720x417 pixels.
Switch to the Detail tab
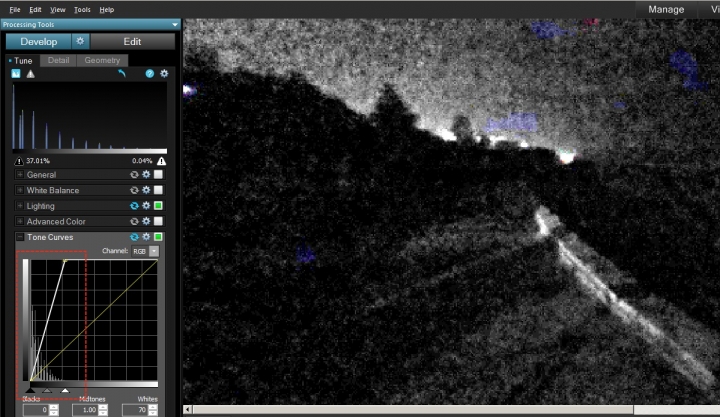click(58, 60)
